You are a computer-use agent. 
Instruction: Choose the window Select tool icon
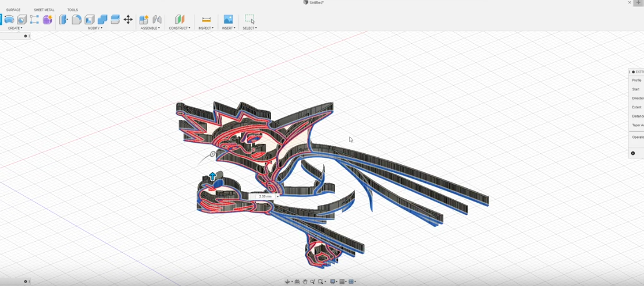pyautogui.click(x=250, y=19)
